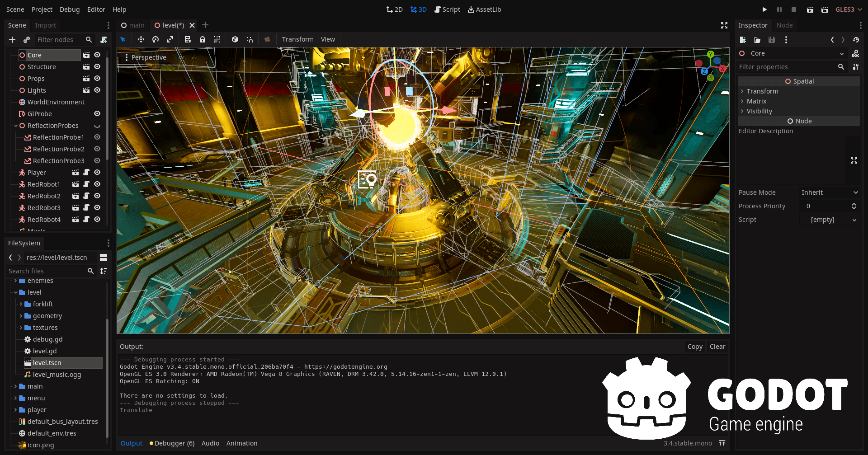Select the Scale tool
Screen dimensions: 868x455
pyautogui.click(x=170, y=39)
